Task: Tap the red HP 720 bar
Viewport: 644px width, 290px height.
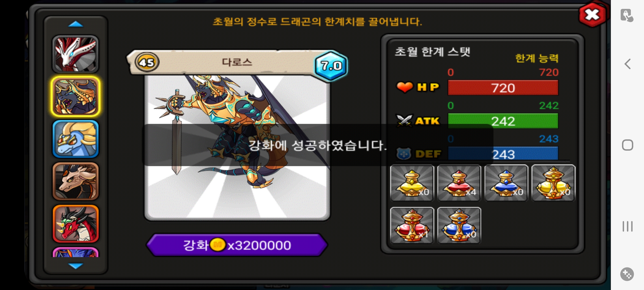Action: pos(503,88)
